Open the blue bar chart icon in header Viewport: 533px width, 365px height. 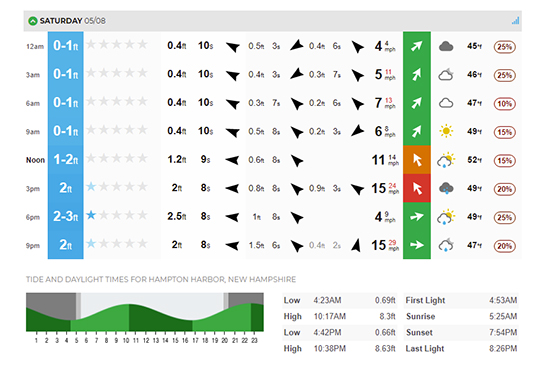click(x=515, y=21)
